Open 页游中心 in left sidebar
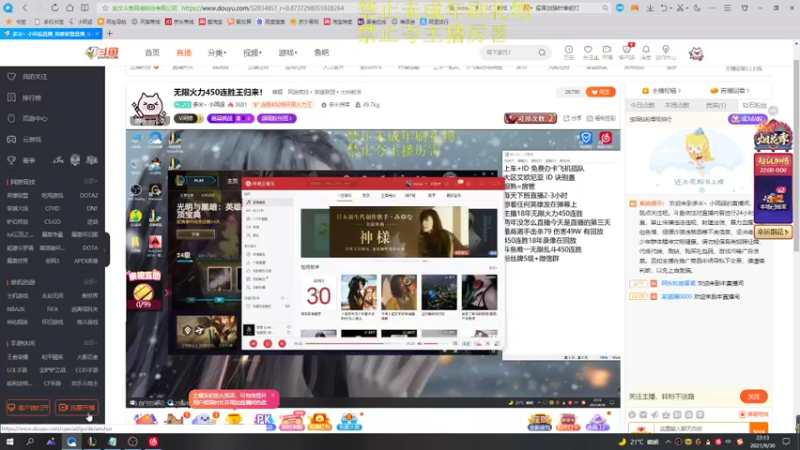Image resolution: width=800 pixels, height=450 pixels. (35, 118)
